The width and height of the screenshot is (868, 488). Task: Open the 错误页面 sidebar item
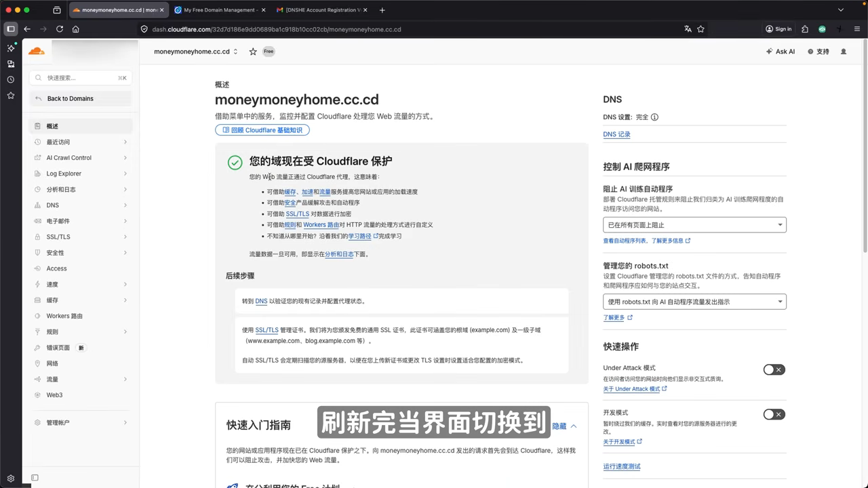click(81, 348)
